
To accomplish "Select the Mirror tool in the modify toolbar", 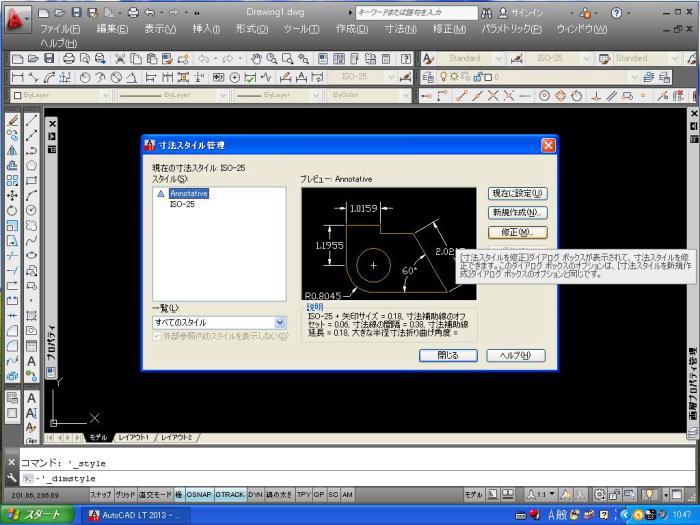I will 12,150.
